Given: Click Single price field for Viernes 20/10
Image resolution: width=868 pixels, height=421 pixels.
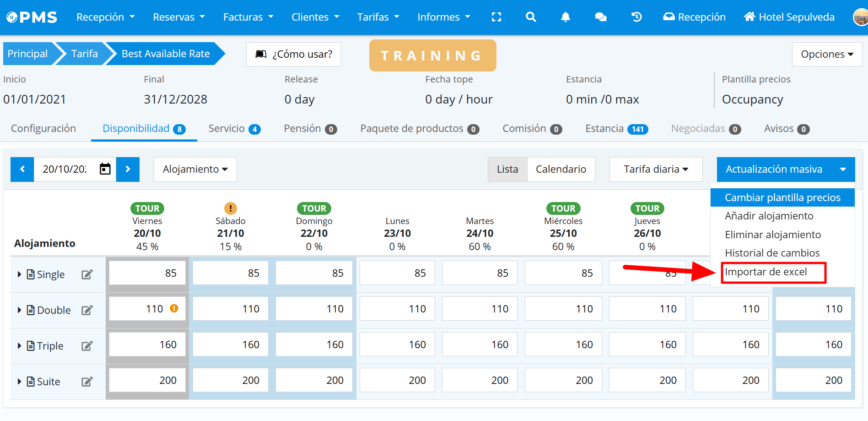Looking at the screenshot, I should point(147,273).
